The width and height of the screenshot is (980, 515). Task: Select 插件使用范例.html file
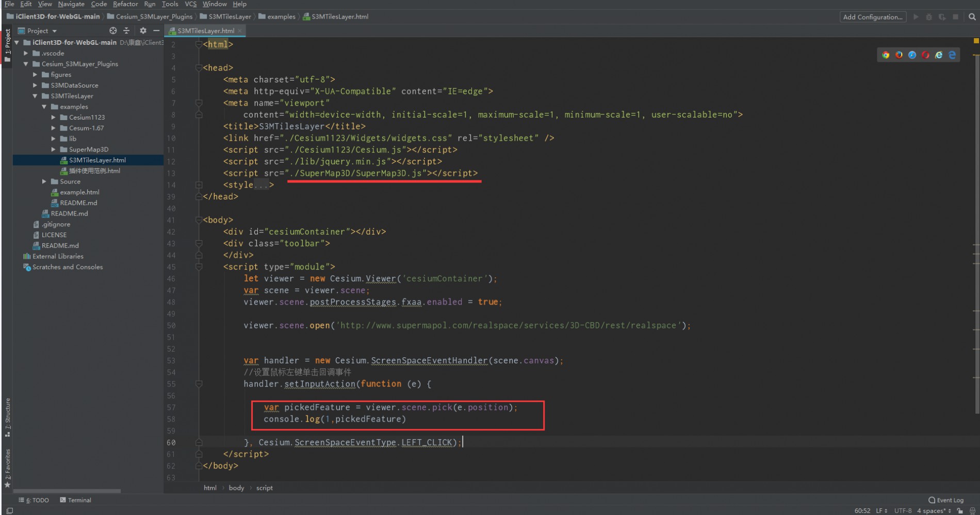[94, 171]
